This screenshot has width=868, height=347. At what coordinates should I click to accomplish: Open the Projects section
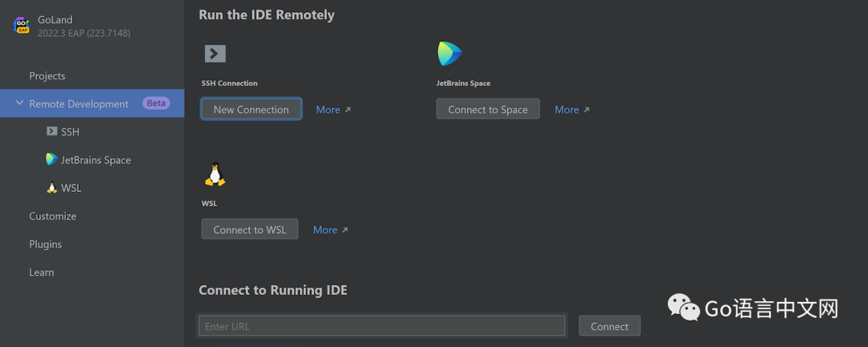47,76
